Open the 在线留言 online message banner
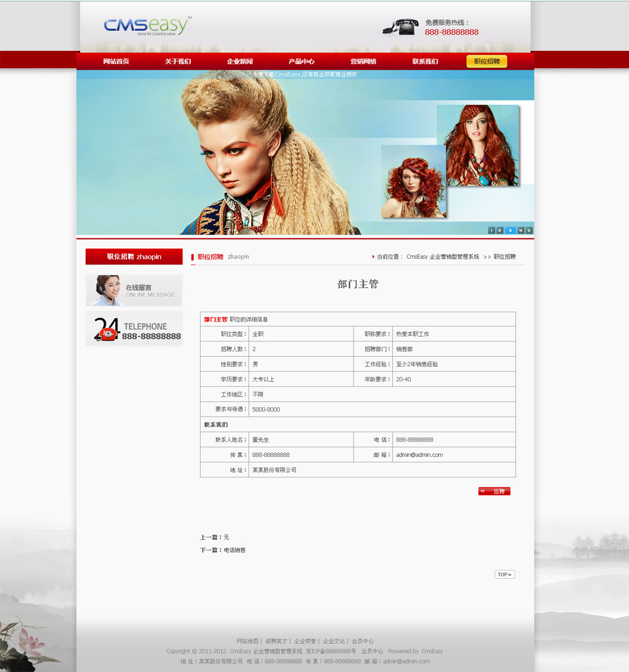 (x=134, y=290)
